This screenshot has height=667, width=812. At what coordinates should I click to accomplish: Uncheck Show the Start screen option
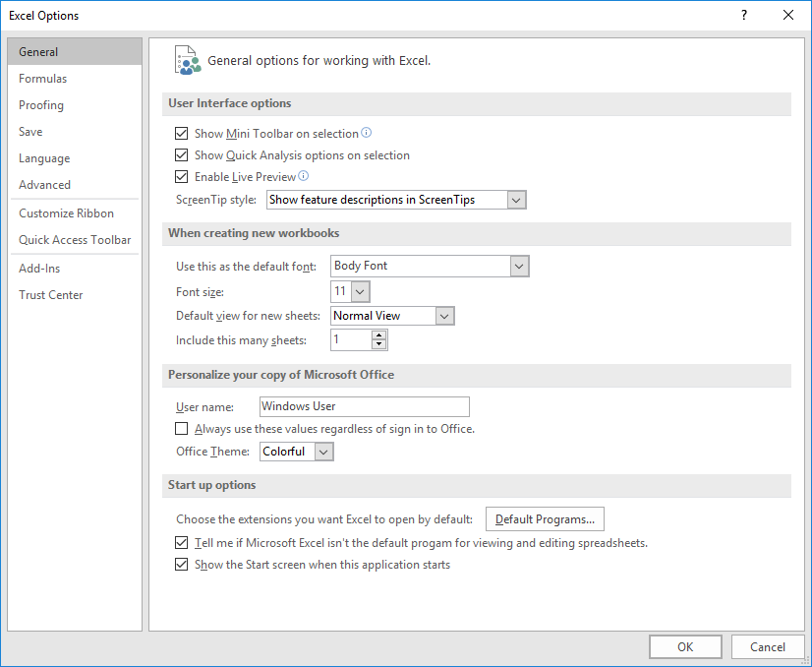[x=181, y=564]
